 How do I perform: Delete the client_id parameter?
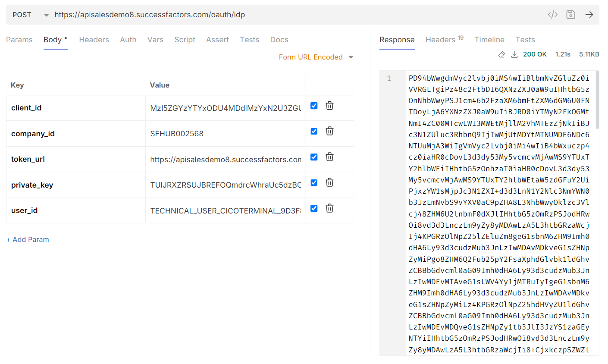329,106
